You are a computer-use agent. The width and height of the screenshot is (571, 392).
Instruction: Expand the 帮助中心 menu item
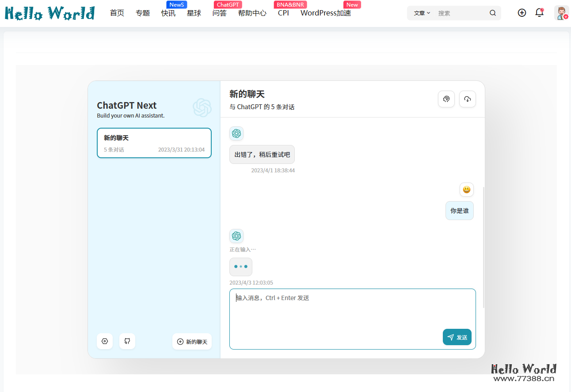(252, 13)
